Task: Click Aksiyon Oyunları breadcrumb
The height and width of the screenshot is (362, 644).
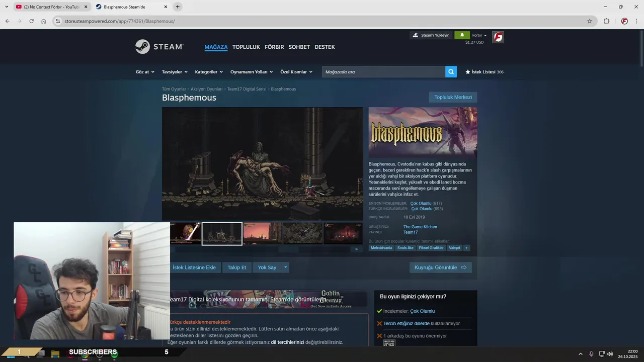Action: pos(206,89)
